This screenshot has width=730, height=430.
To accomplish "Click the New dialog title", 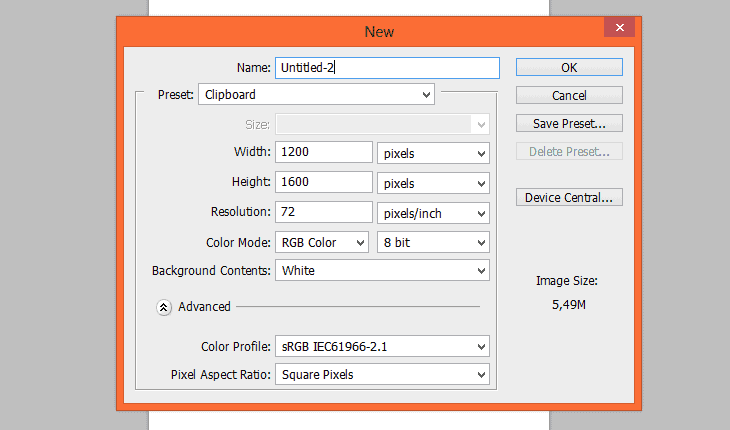I will click(379, 32).
